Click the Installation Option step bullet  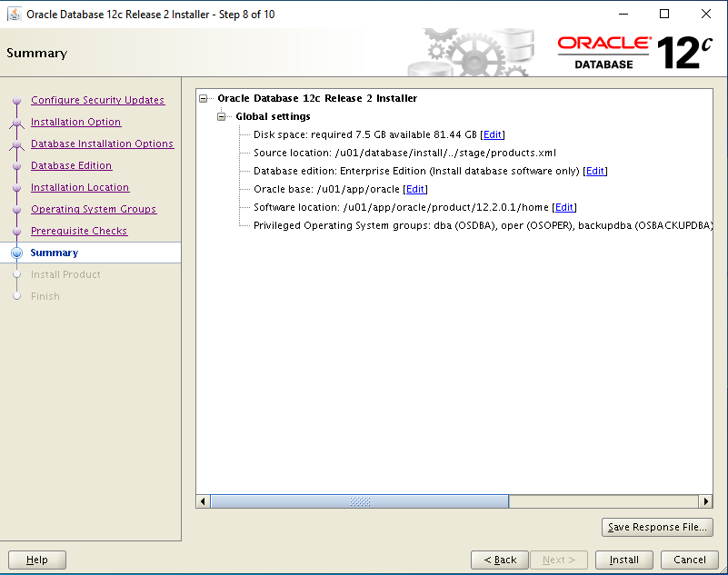[x=16, y=122]
